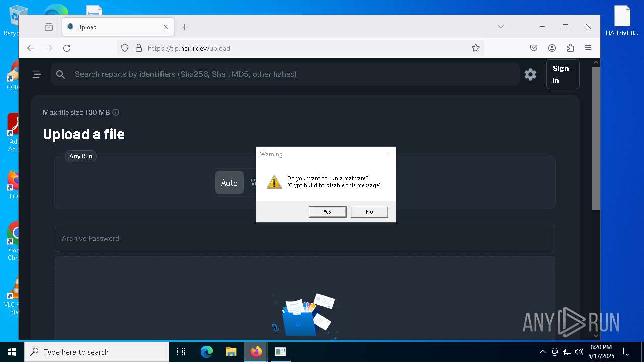Open the site settings gear
The width and height of the screenshot is (644, 362).
(530, 74)
